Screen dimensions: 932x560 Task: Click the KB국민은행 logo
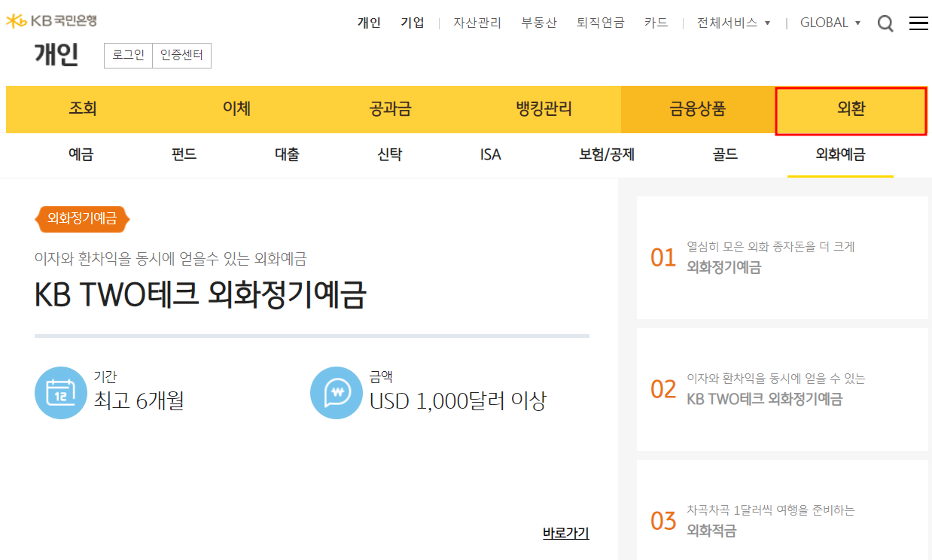pos(51,21)
